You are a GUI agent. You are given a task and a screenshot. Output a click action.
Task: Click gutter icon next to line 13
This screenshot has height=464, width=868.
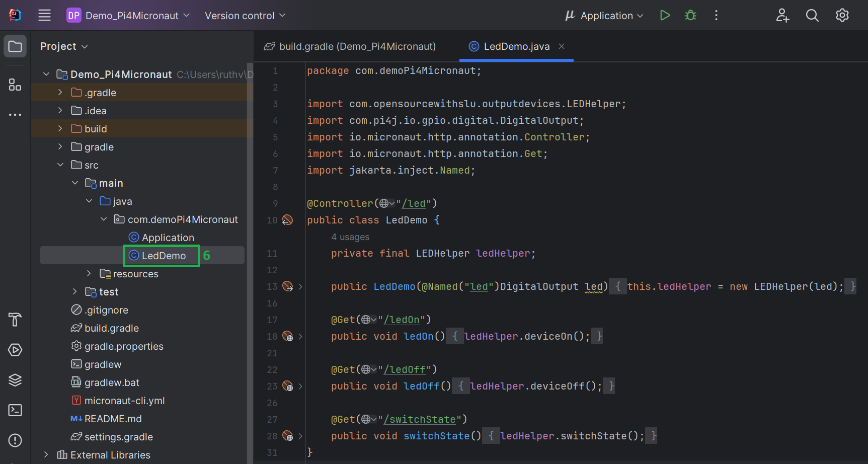point(287,286)
